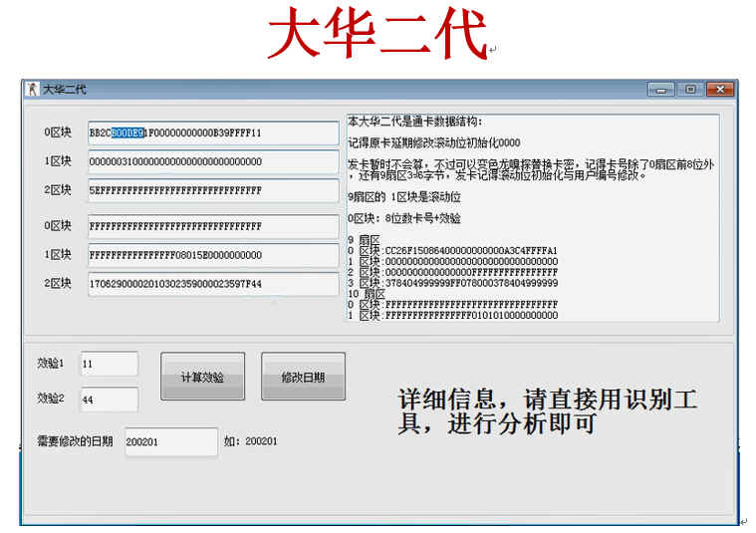Click the 如: 200201 example hint text
The width and height of the screenshot is (756, 533).
250,441
